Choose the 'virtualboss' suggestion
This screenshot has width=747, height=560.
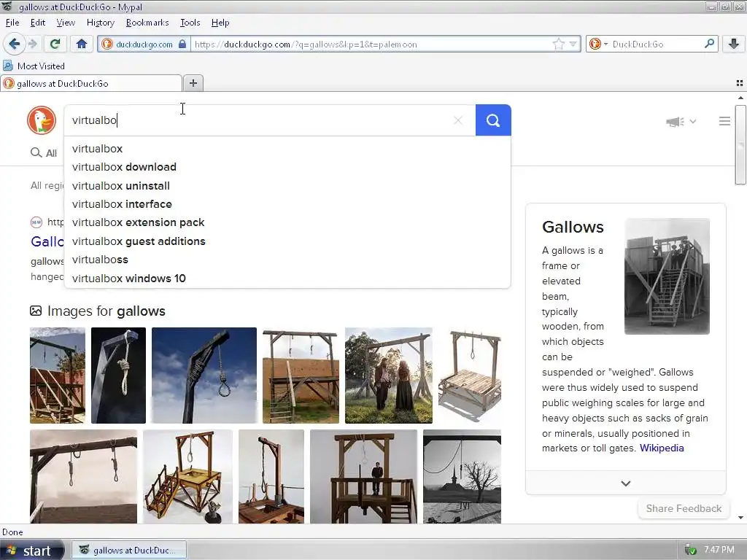pyautogui.click(x=287, y=260)
